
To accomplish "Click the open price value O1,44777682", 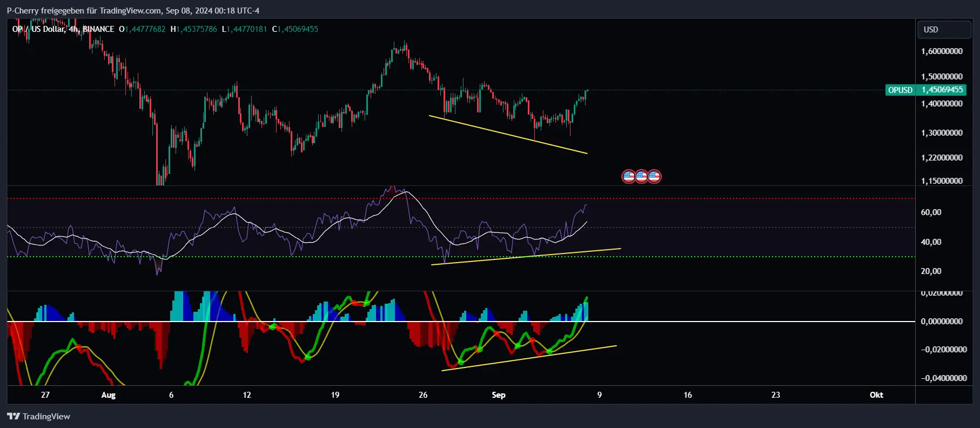I will (x=142, y=29).
